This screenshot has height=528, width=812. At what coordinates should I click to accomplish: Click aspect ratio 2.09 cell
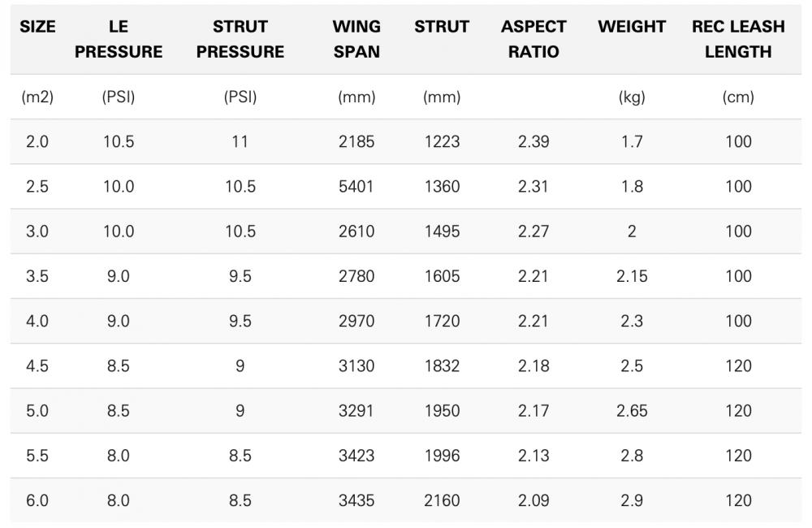point(533,500)
